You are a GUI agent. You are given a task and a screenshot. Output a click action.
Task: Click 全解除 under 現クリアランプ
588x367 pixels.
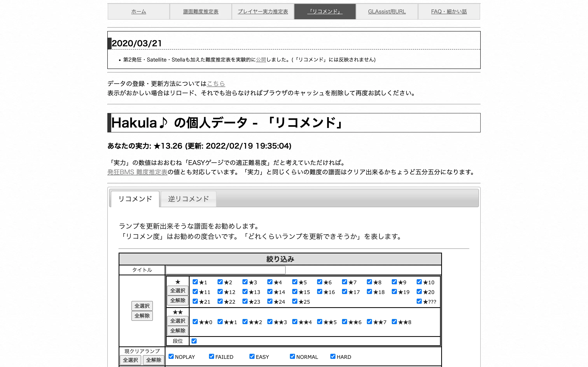click(154, 360)
